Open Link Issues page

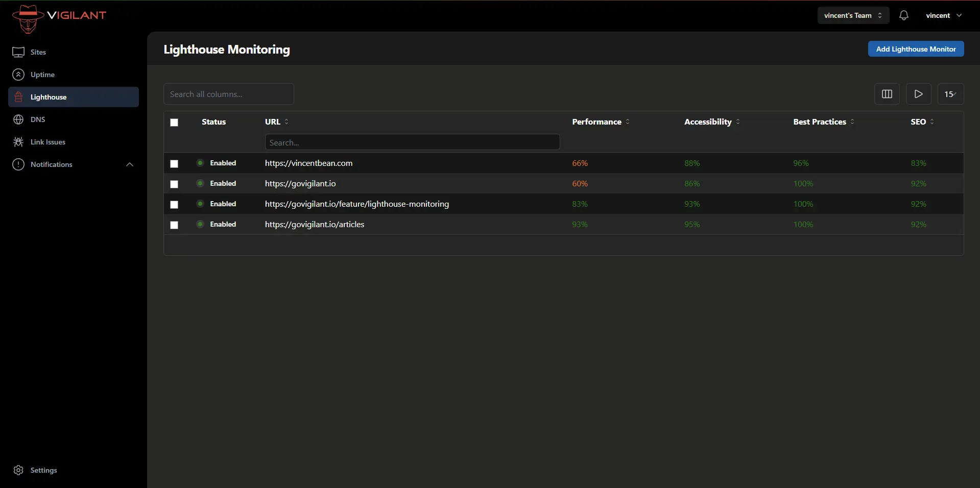coord(74,142)
